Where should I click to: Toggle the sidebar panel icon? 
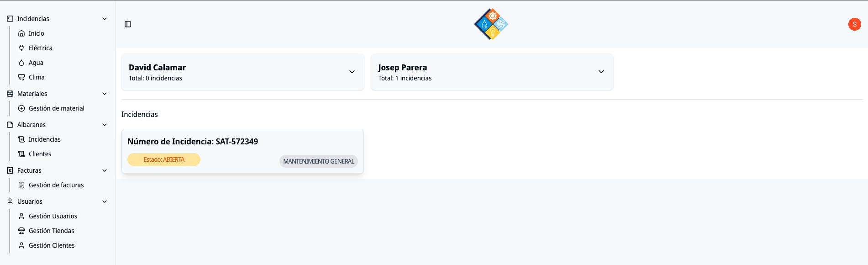click(x=128, y=24)
